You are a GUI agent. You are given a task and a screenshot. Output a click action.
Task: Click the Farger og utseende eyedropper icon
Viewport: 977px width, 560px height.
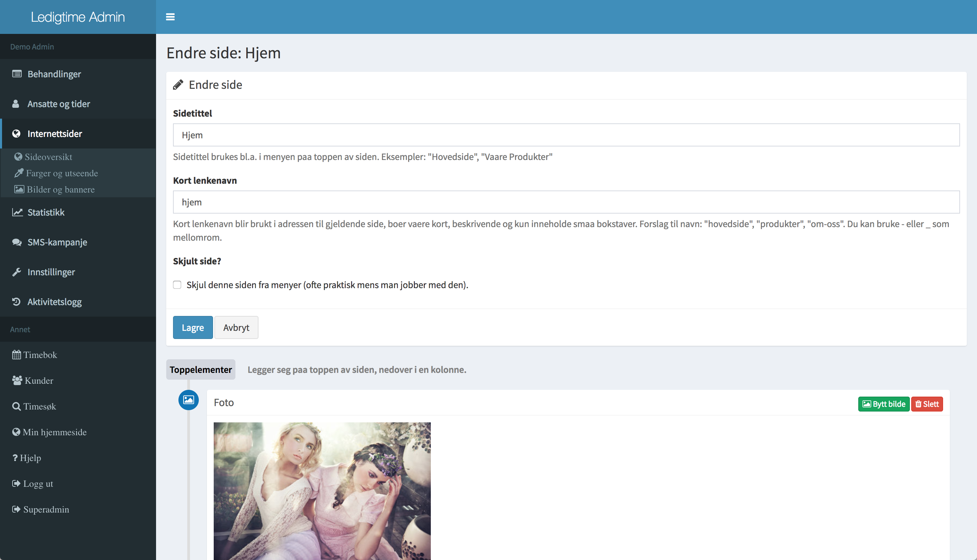tap(19, 173)
